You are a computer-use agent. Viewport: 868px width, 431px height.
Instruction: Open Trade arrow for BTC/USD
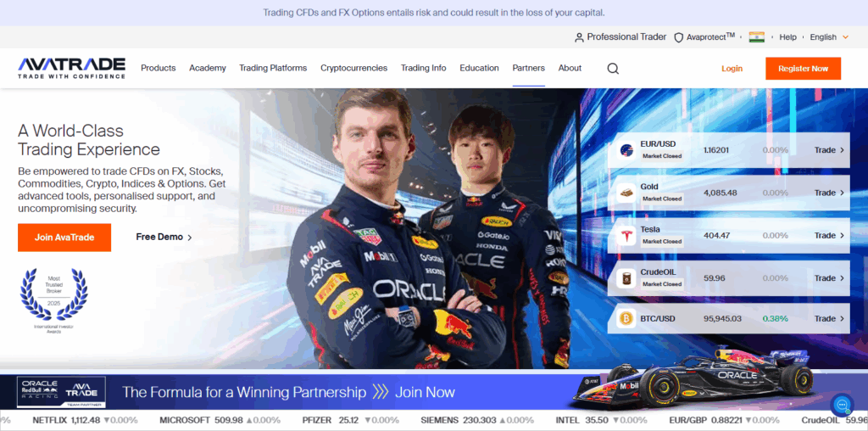pyautogui.click(x=829, y=319)
